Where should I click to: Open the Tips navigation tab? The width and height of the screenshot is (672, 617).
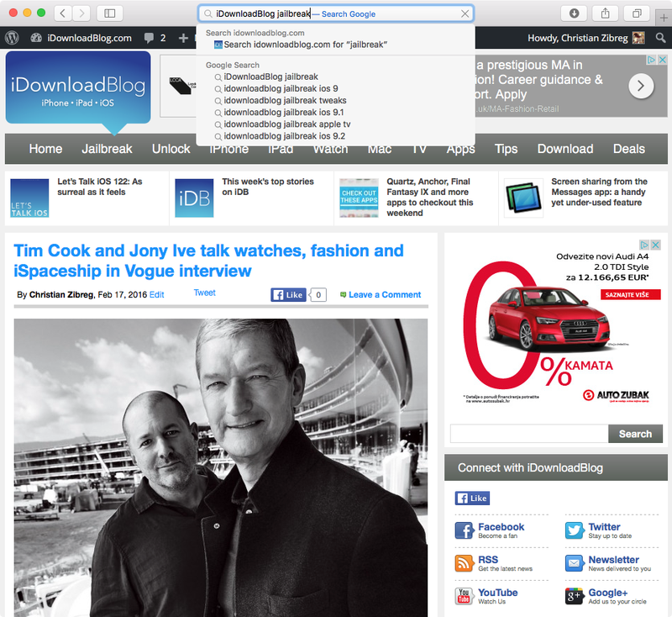(x=507, y=149)
